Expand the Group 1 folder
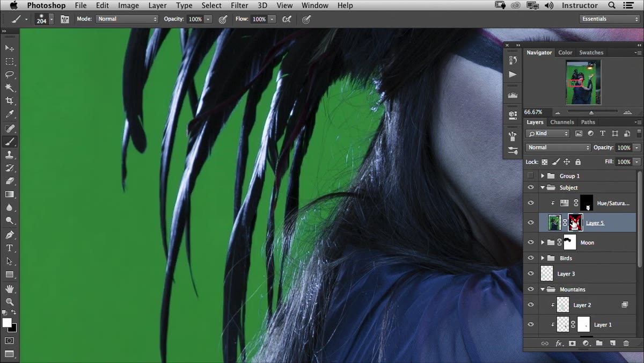Image resolution: width=644 pixels, height=363 pixels. pyautogui.click(x=543, y=176)
